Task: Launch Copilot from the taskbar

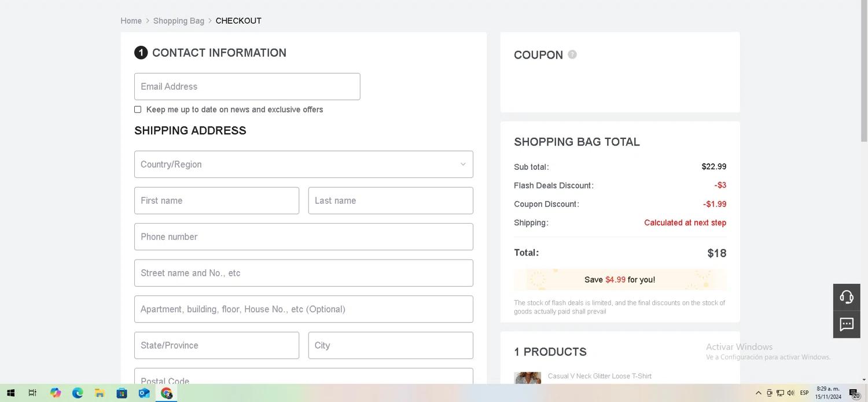Action: (x=56, y=393)
